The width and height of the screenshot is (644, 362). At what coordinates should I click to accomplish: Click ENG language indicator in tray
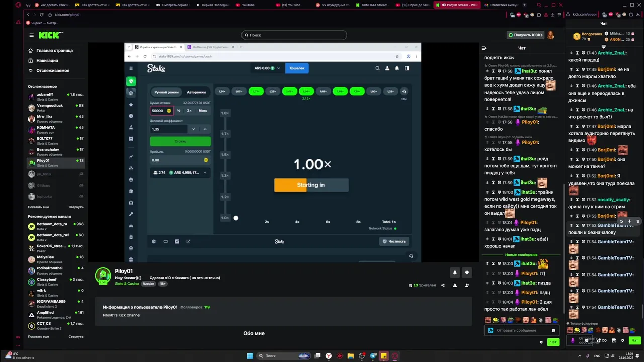597,356
